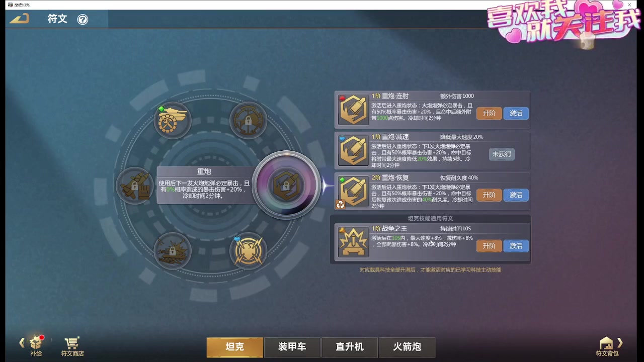Image resolution: width=644 pixels, height=362 pixels.
Task: Click 未获得 on 重炮·减速 rune
Action: click(502, 154)
